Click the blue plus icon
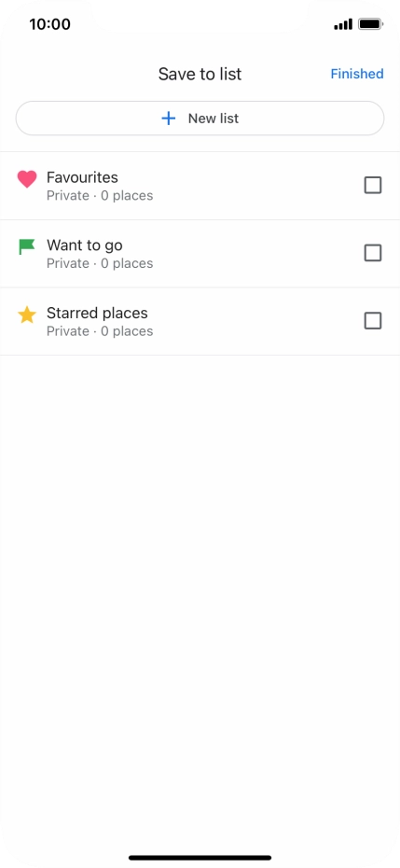This screenshot has width=400, height=868. click(x=168, y=119)
